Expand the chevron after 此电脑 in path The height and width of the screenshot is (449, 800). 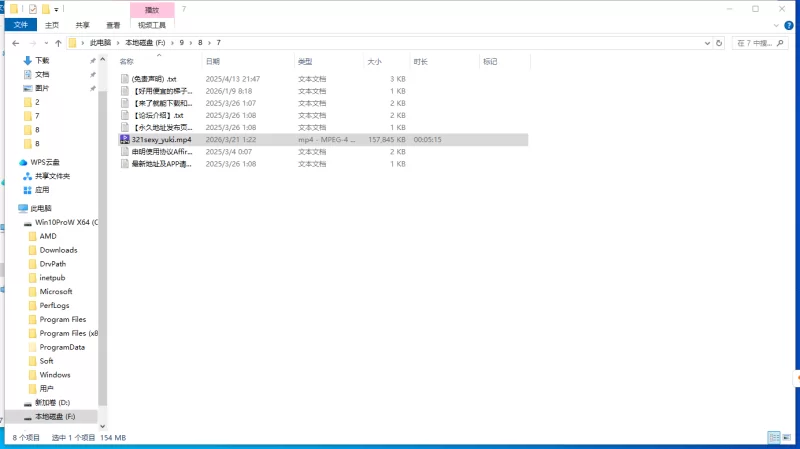point(118,43)
